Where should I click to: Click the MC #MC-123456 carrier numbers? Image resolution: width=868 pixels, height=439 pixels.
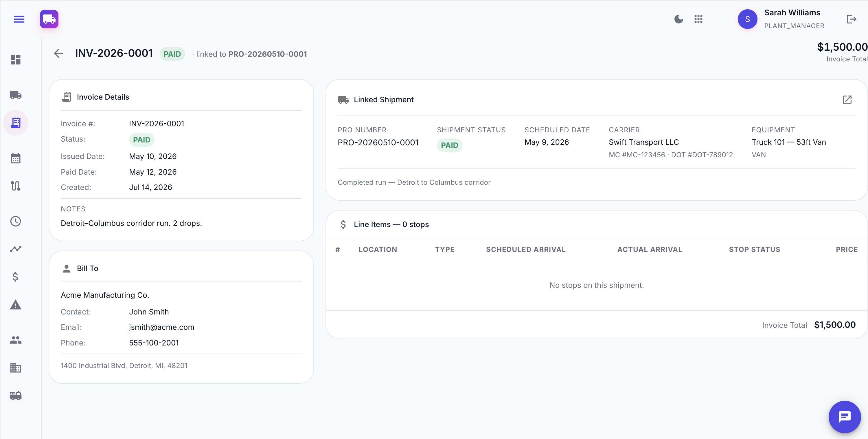(x=671, y=155)
